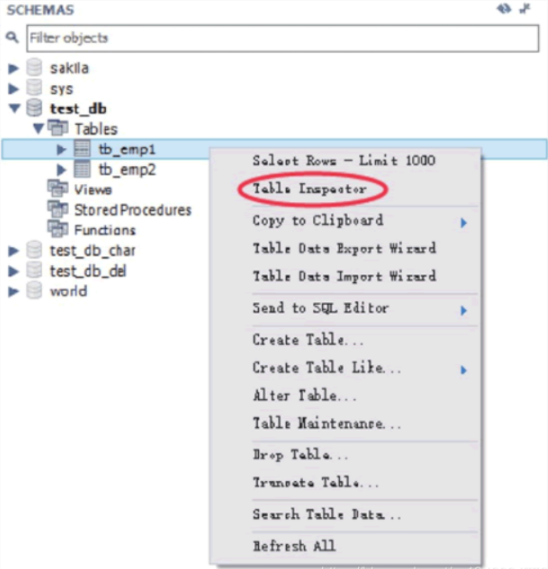Select the test_db schema name
This screenshot has width=548, height=569.
point(78,109)
